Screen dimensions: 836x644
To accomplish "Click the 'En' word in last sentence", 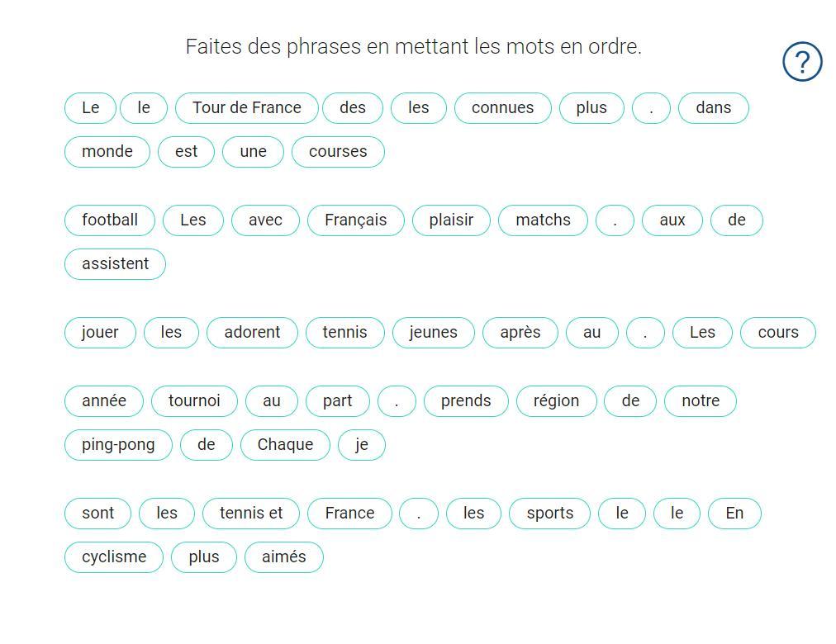I will [x=734, y=514].
